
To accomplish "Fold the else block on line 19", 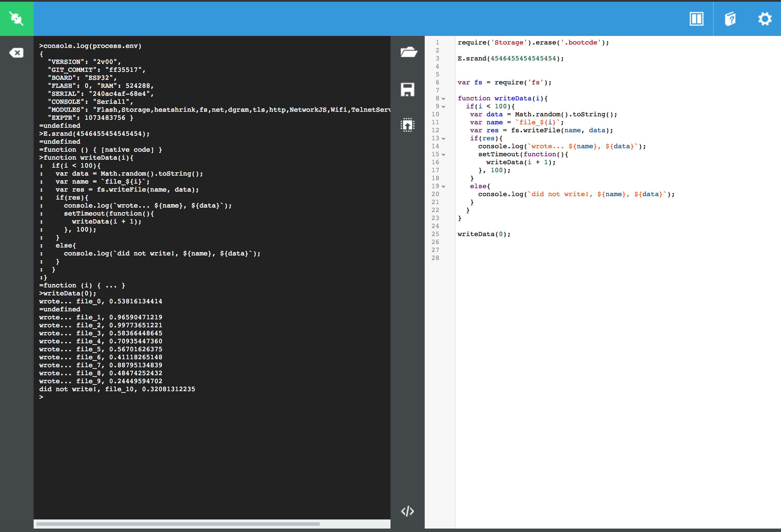I will click(x=444, y=186).
